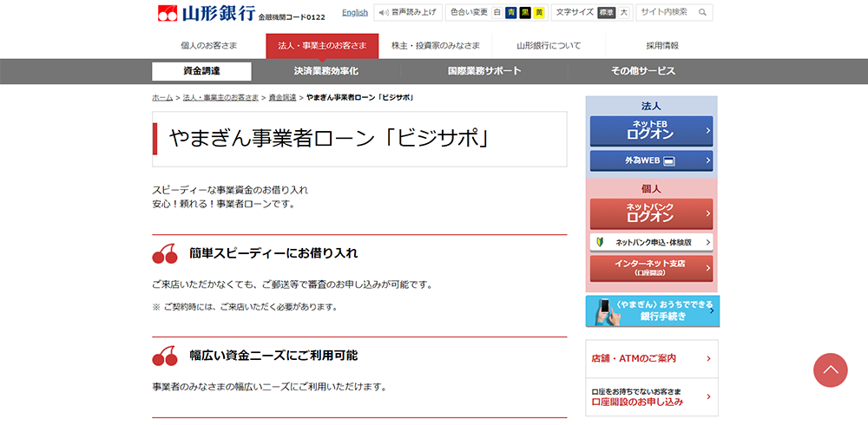Click breadcrumb link 法人・事業主のお客さま
The height and width of the screenshot is (425, 868).
(x=220, y=97)
